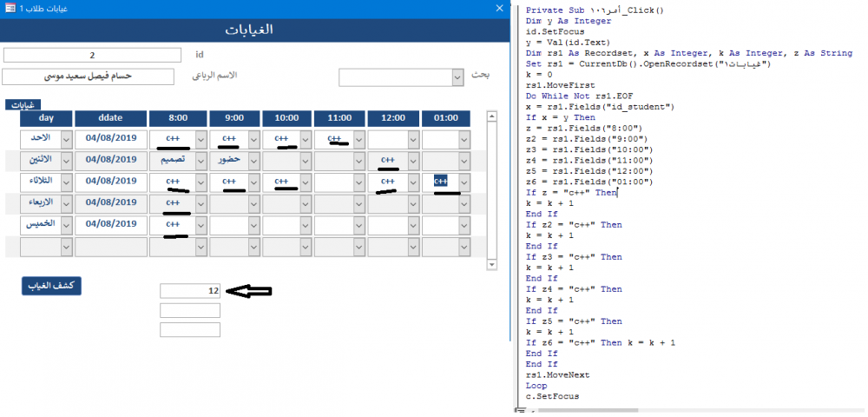Open the day dropdown for الخميس row
Image resolution: width=868 pixels, height=417 pixels.
[x=67, y=225]
